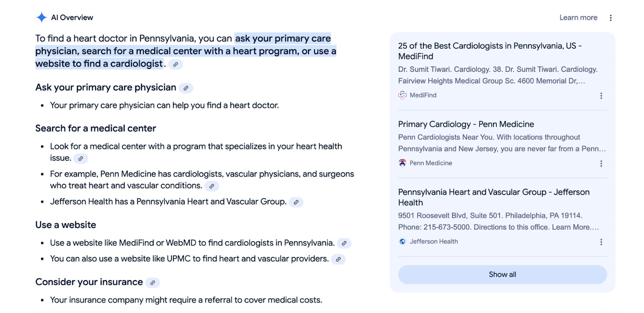Click the link icon after the UPMC bullet
Image resolution: width=644 pixels, height=313 pixels.
click(339, 259)
